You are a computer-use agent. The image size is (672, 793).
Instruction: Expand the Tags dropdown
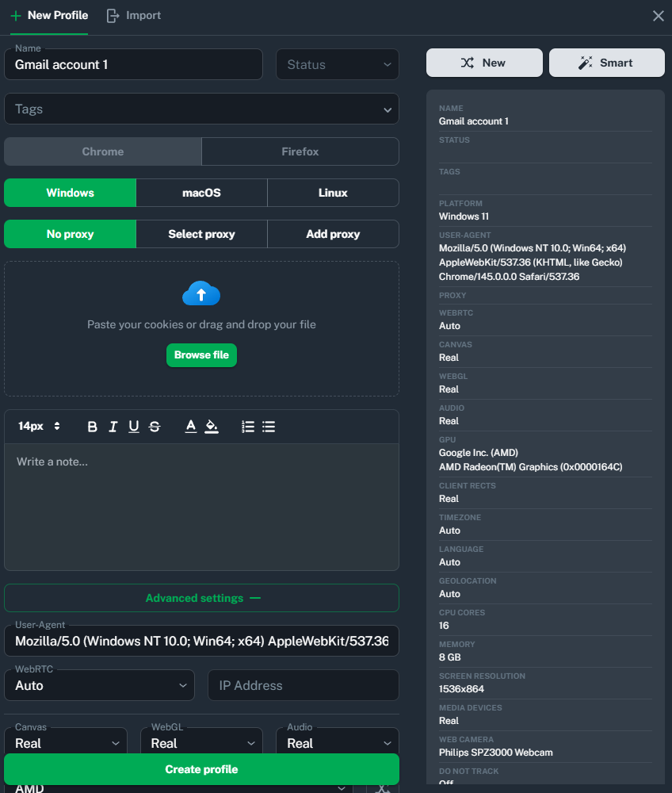pos(201,109)
